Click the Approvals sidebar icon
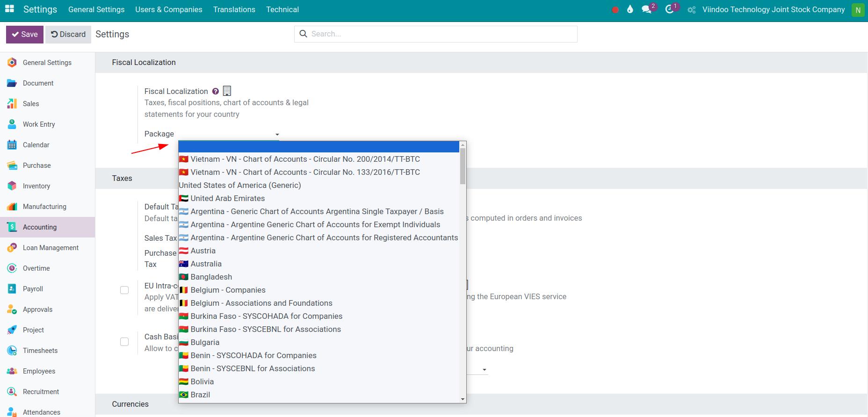The image size is (868, 417). point(12,309)
